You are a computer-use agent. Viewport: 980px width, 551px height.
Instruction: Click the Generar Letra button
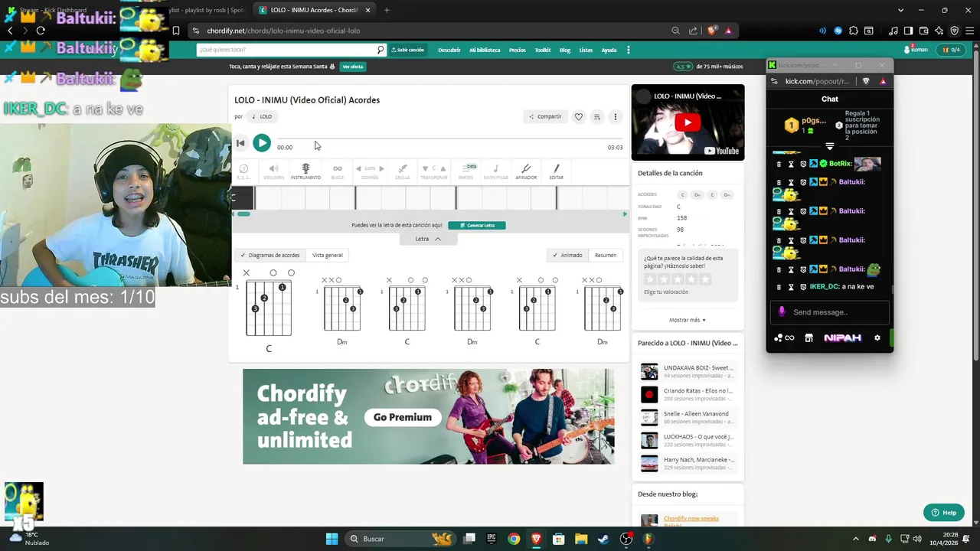point(477,225)
